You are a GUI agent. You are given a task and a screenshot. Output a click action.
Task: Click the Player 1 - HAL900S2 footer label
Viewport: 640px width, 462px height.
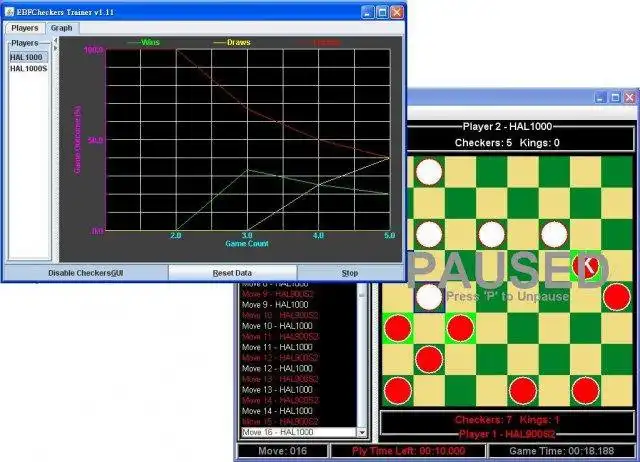[507, 434]
